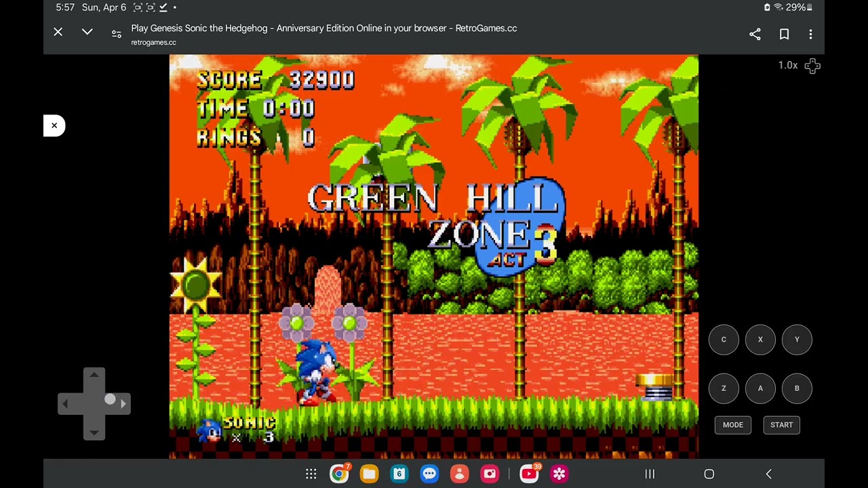Open the Messages app

pos(429,474)
